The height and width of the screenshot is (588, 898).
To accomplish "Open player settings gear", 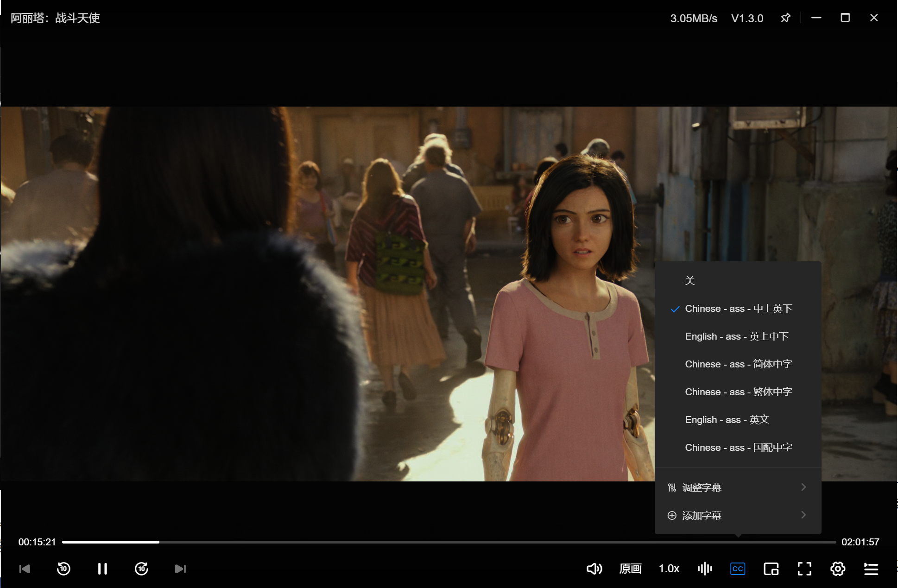I will click(838, 569).
